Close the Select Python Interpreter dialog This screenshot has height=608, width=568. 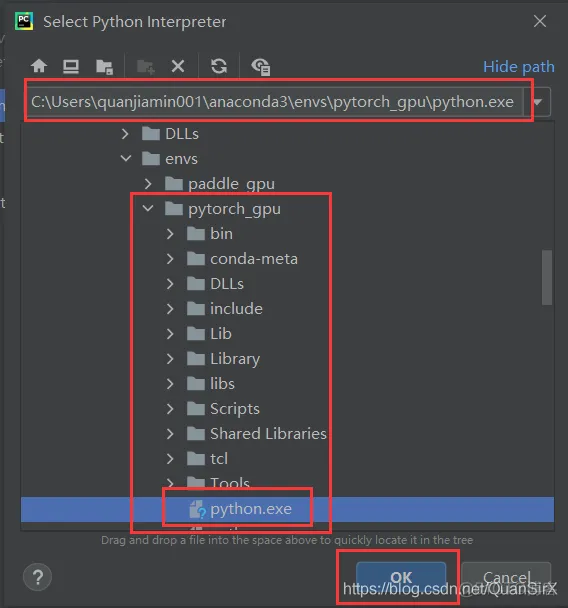[x=540, y=21]
